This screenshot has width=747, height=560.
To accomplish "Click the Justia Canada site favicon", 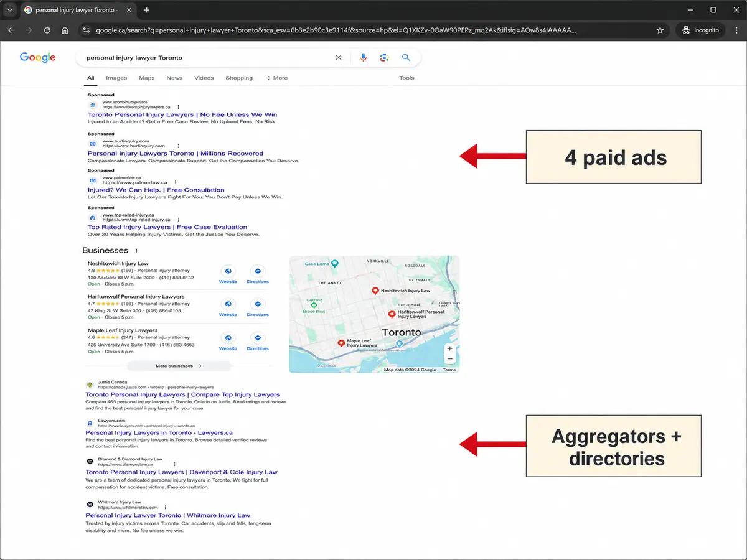I will click(90, 385).
